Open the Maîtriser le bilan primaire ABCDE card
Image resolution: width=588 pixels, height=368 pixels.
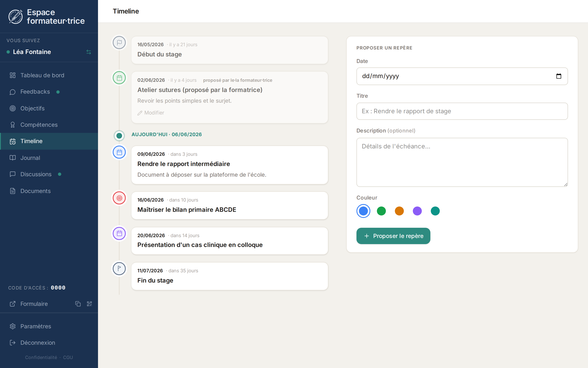point(230,205)
